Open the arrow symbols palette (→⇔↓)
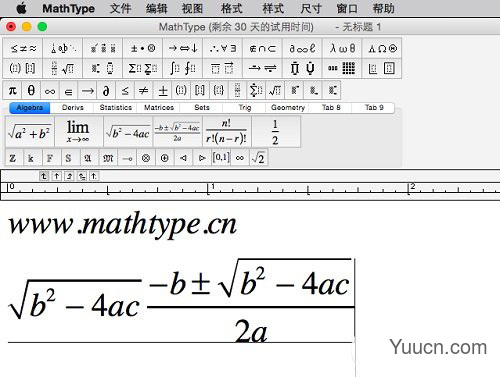 pos(183,49)
